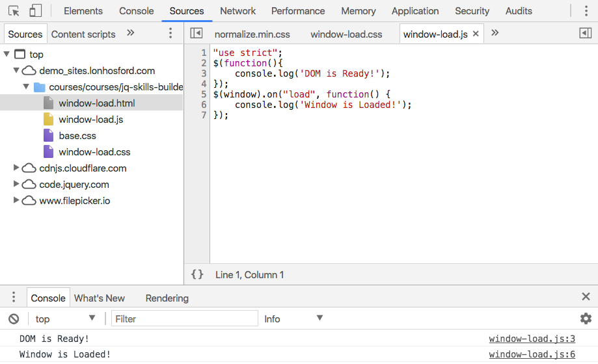Switch to the Elements panel
This screenshot has height=364, width=598.
pyautogui.click(x=83, y=11)
